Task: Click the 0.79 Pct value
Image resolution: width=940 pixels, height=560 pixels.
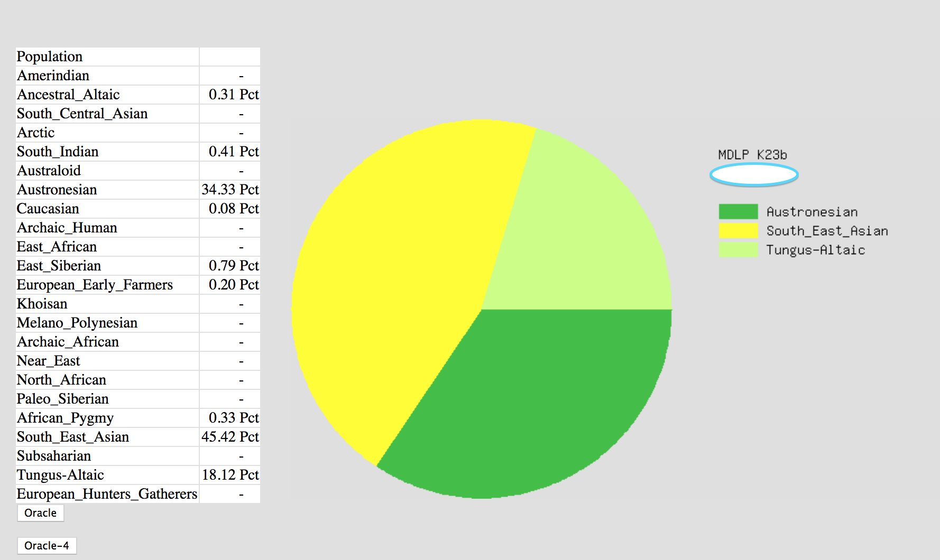Action: coord(234,266)
